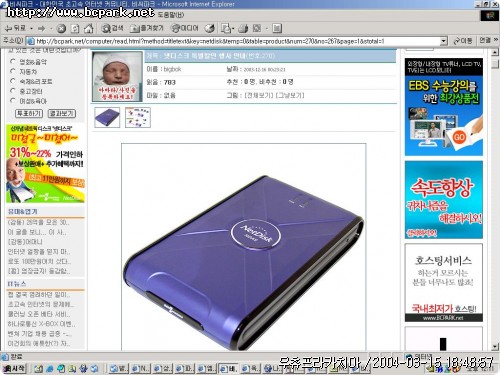Image resolution: width=500 pixels, height=375 pixels.
Task: Switch to the active 비.. taskbar button
Action: click(x=228, y=368)
